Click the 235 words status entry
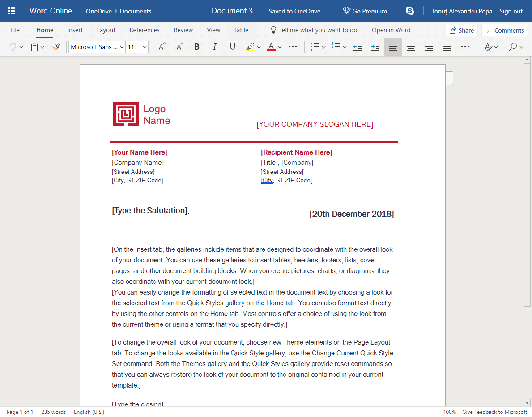 pos(54,412)
